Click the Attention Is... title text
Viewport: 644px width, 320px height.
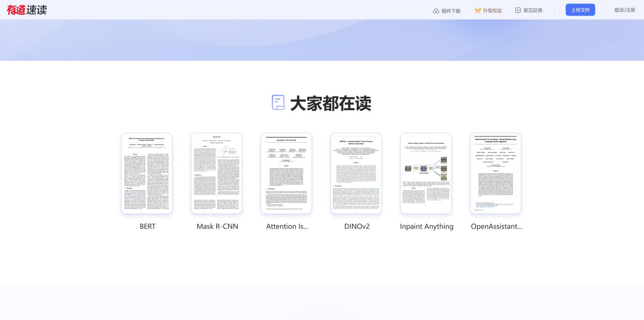(x=287, y=227)
